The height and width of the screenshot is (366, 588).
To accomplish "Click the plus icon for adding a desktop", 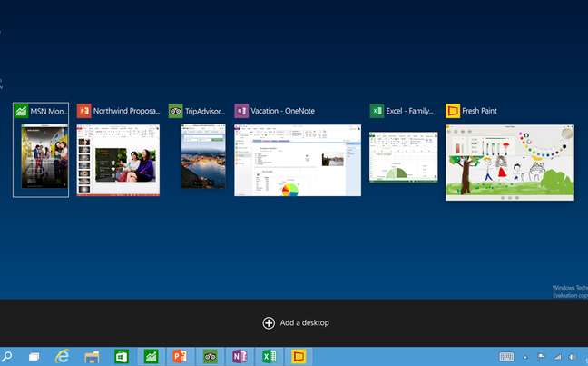I will point(269,322).
